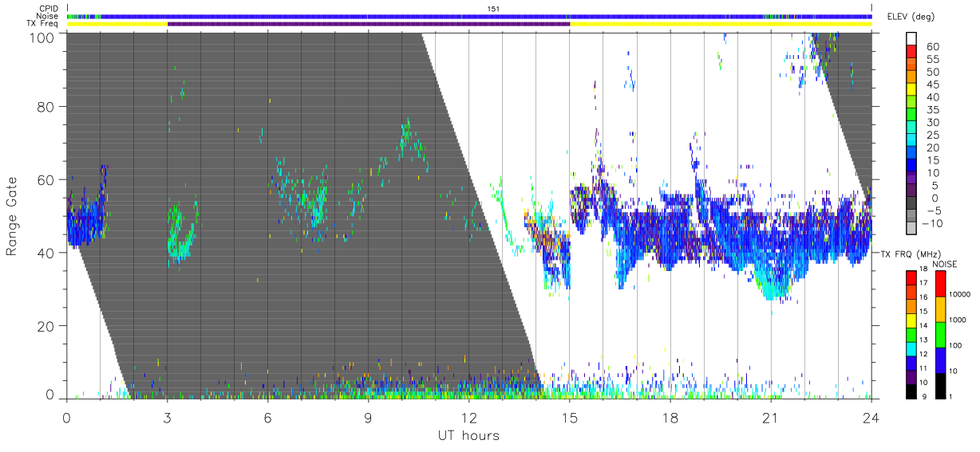Click the CPID label at top left
The height and width of the screenshot is (452, 980).
click(x=48, y=9)
